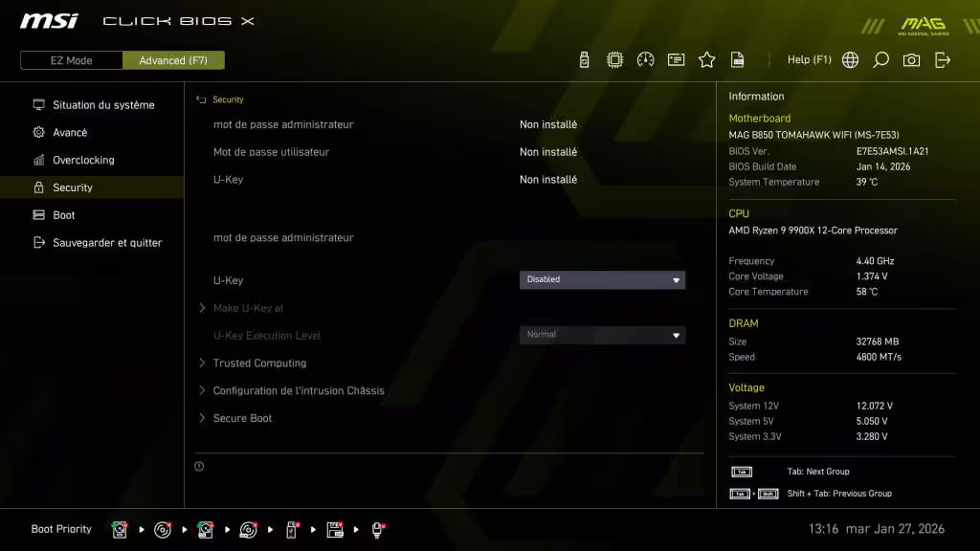The height and width of the screenshot is (551, 980).
Task: Switch to EZ Mode tab
Action: 71,59
